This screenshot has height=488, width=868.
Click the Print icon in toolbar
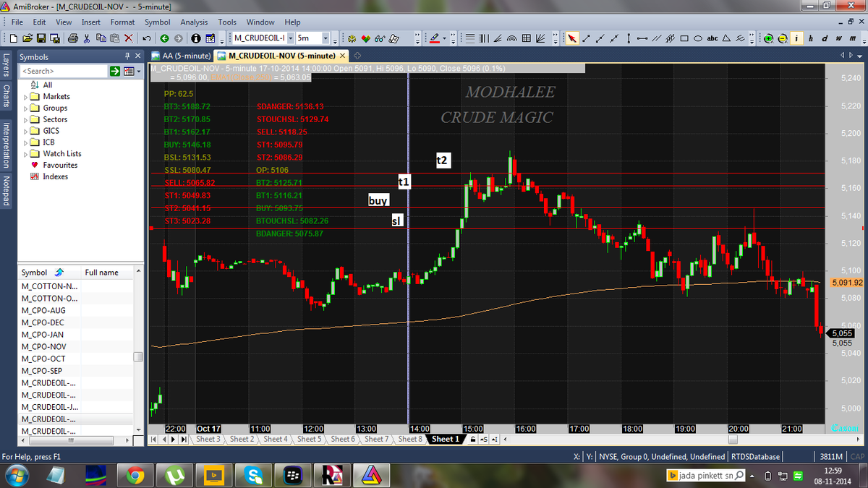point(73,38)
